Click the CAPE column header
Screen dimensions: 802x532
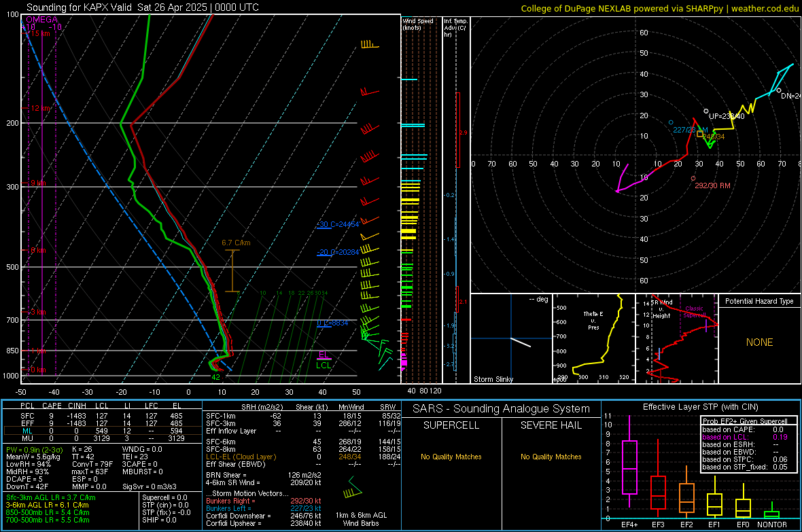(x=52, y=406)
